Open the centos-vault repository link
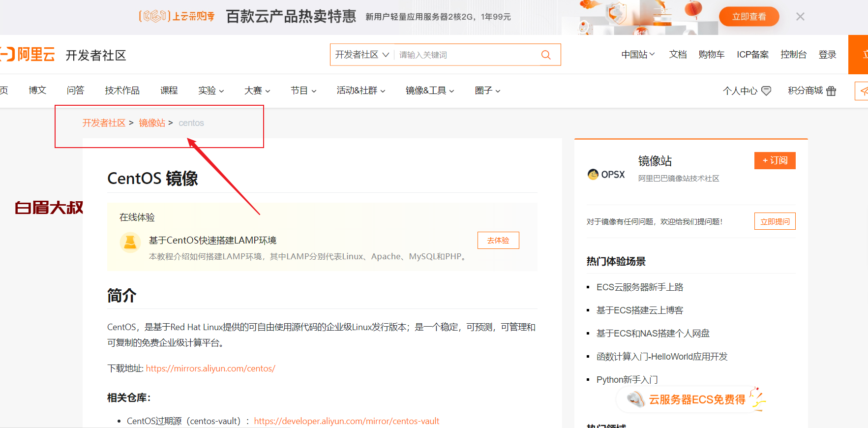Viewport: 868px width, 428px height. click(x=346, y=421)
